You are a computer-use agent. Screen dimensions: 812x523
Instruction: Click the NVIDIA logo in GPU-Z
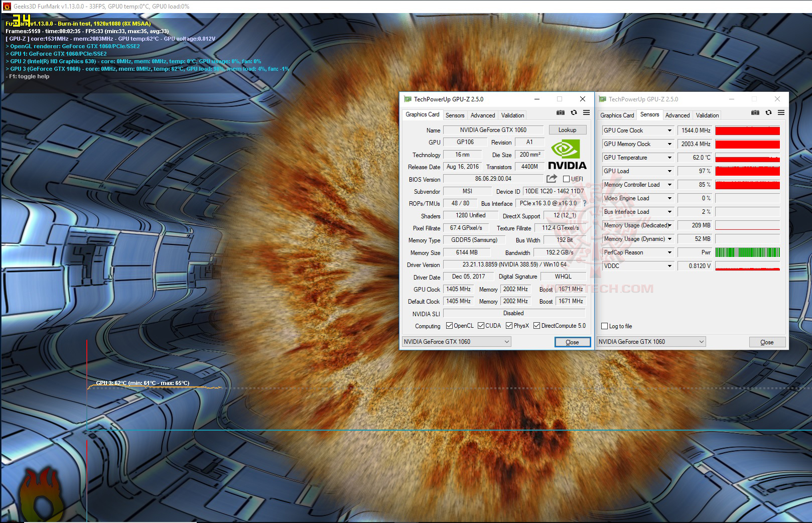[x=567, y=155]
